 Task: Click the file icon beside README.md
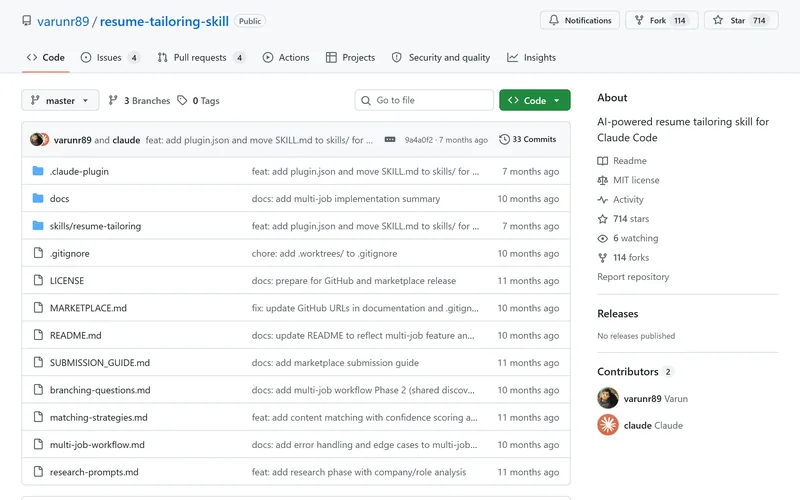coord(38,335)
